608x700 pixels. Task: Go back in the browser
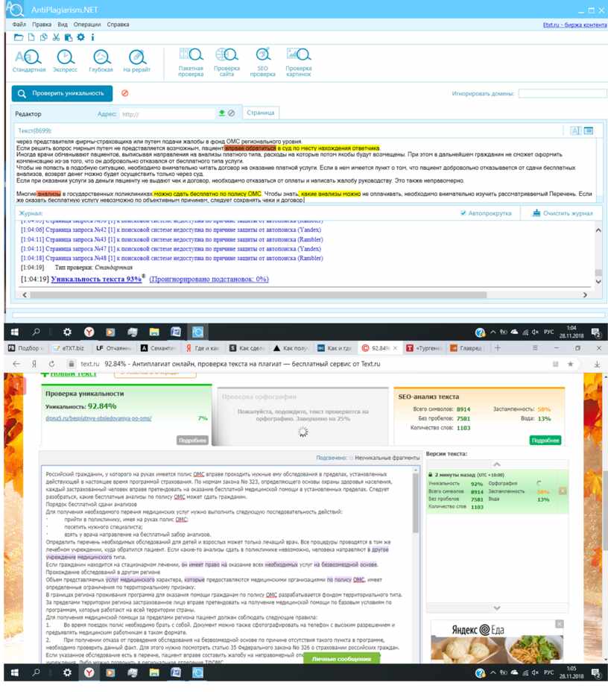[16, 364]
